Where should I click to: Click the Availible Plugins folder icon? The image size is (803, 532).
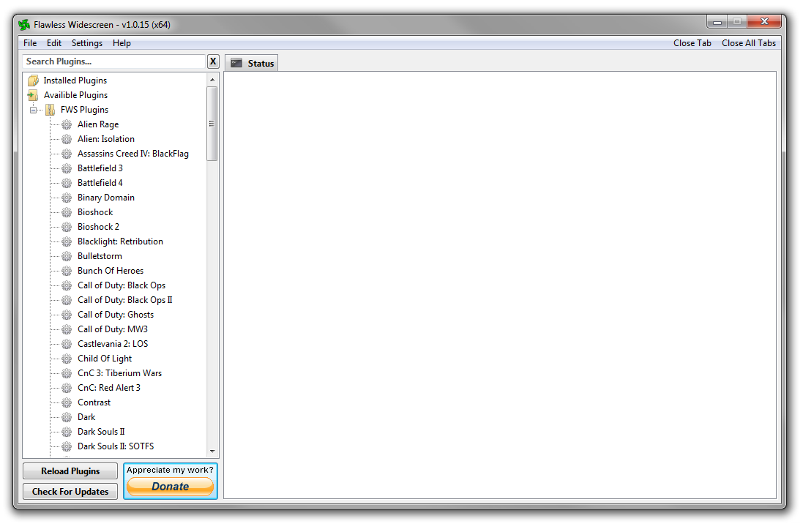pos(33,95)
